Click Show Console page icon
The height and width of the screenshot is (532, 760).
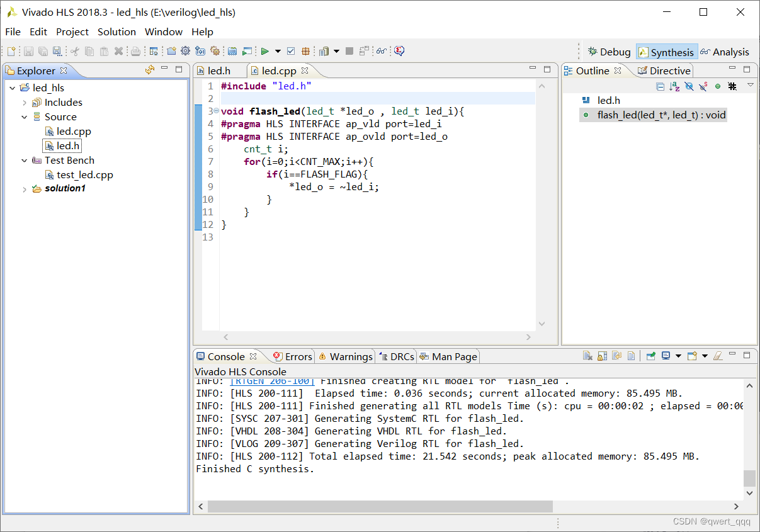631,356
